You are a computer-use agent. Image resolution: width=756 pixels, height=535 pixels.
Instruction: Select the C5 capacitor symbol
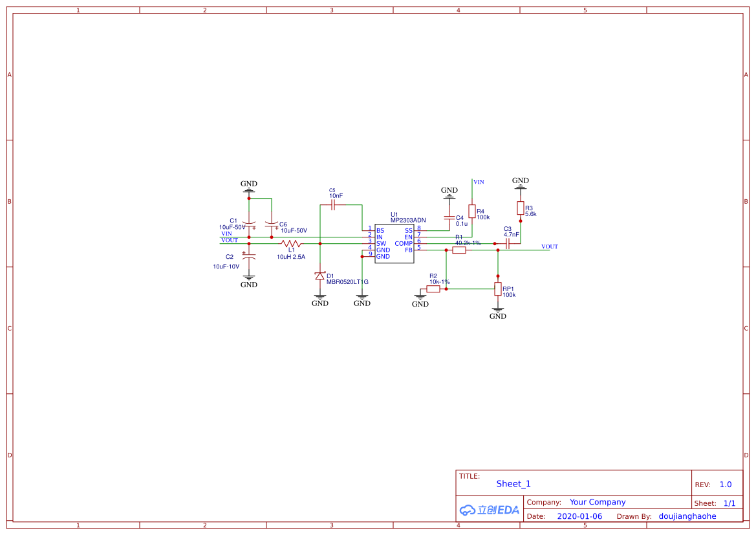332,204
